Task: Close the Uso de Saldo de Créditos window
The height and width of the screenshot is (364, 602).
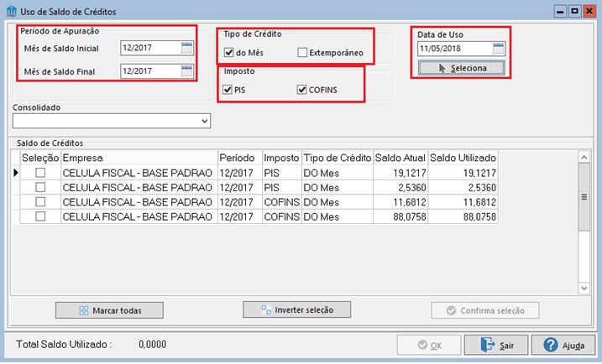Action: coord(589,11)
